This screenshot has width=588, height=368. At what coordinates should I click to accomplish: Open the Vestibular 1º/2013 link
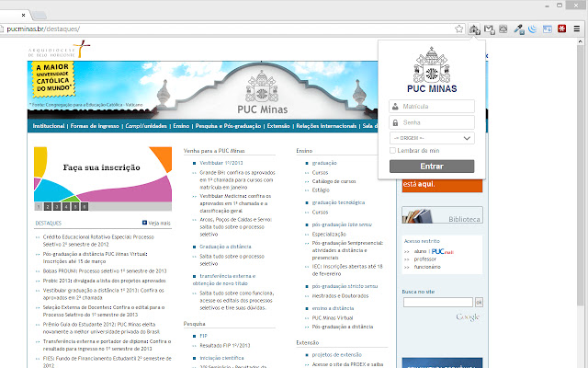tap(221, 163)
